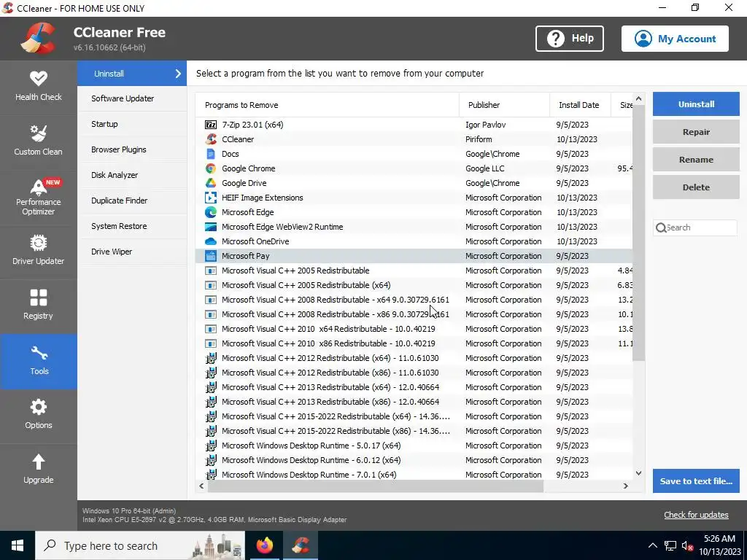The image size is (747, 560).
Task: Click the CCleaner logo in header
Action: (x=38, y=39)
